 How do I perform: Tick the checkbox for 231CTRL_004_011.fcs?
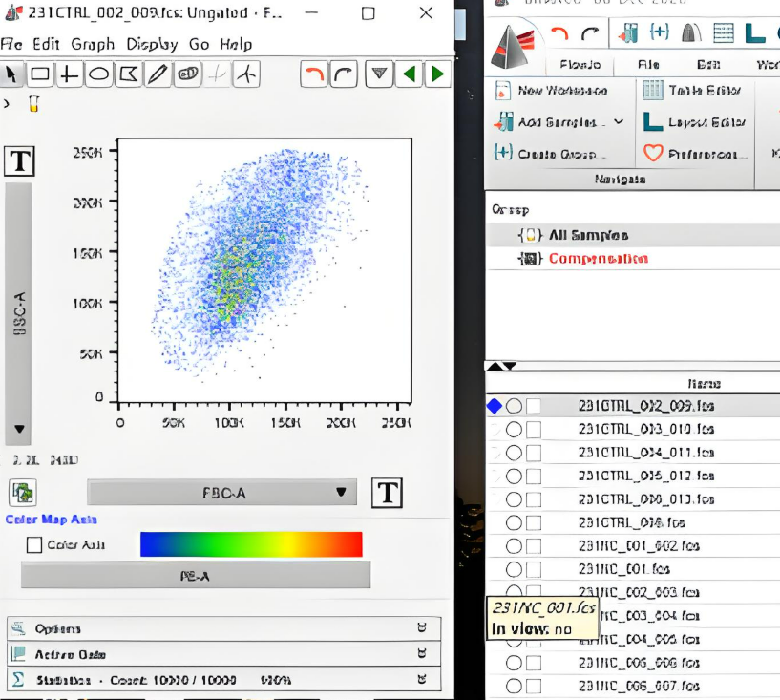coord(534,453)
